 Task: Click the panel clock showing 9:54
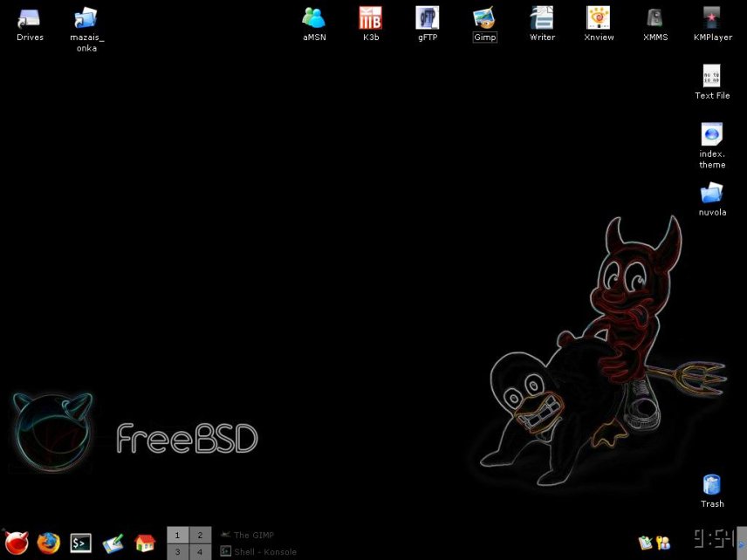click(x=714, y=538)
